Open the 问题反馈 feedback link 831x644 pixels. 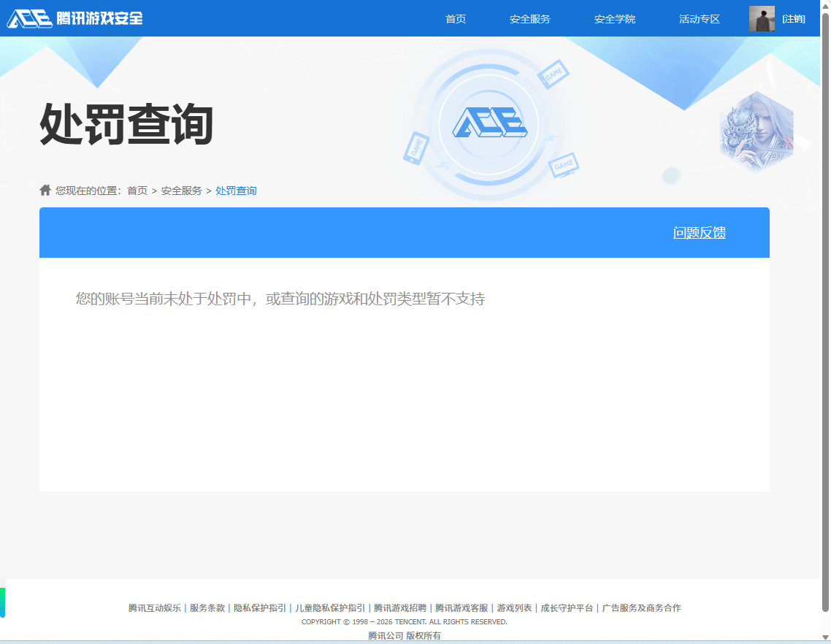[x=699, y=232]
